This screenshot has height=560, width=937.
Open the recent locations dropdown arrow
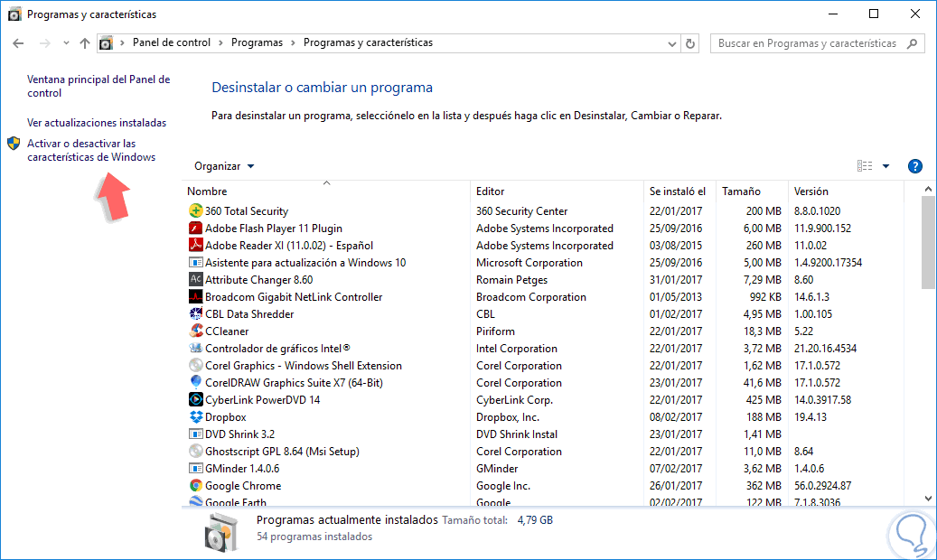(x=66, y=43)
